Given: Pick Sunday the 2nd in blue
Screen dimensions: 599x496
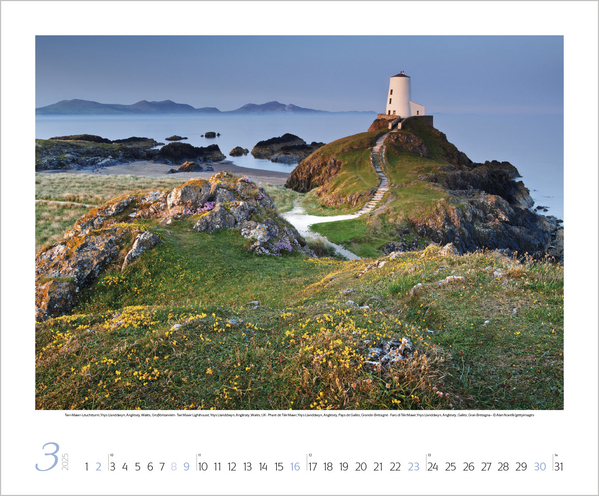Looking at the screenshot, I should [99, 467].
